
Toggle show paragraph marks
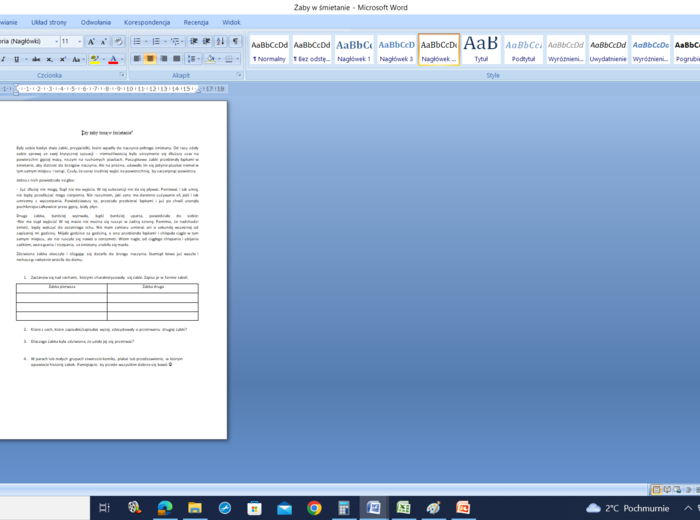tap(236, 42)
